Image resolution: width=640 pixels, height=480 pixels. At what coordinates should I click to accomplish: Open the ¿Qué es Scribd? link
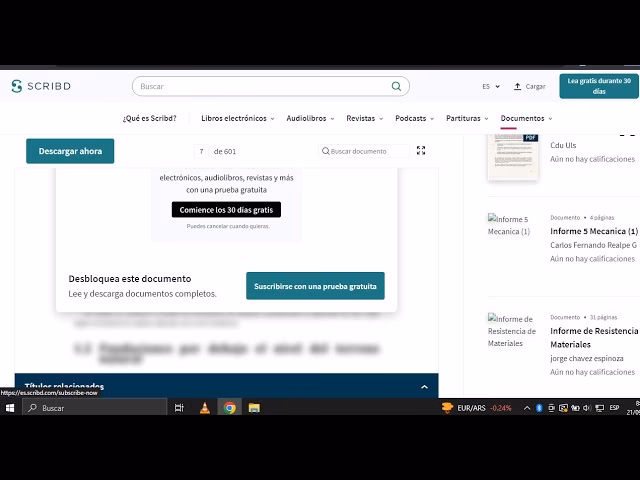(x=149, y=118)
